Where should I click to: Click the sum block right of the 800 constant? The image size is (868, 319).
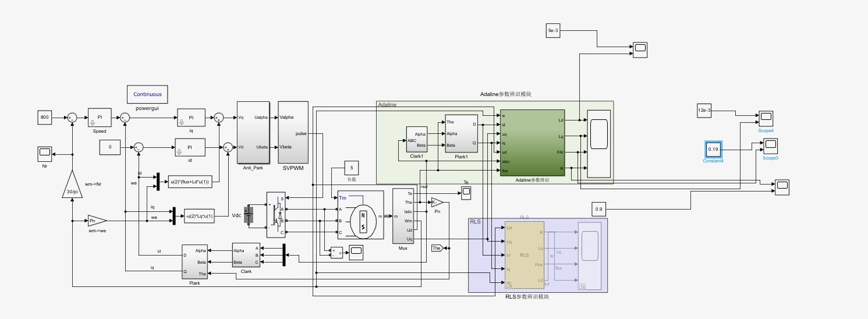[71, 118]
